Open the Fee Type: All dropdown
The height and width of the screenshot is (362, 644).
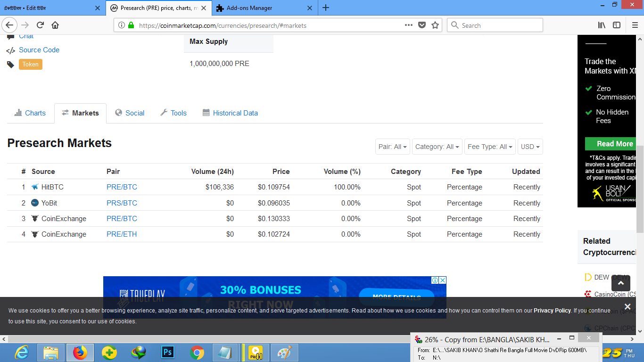coord(490,147)
